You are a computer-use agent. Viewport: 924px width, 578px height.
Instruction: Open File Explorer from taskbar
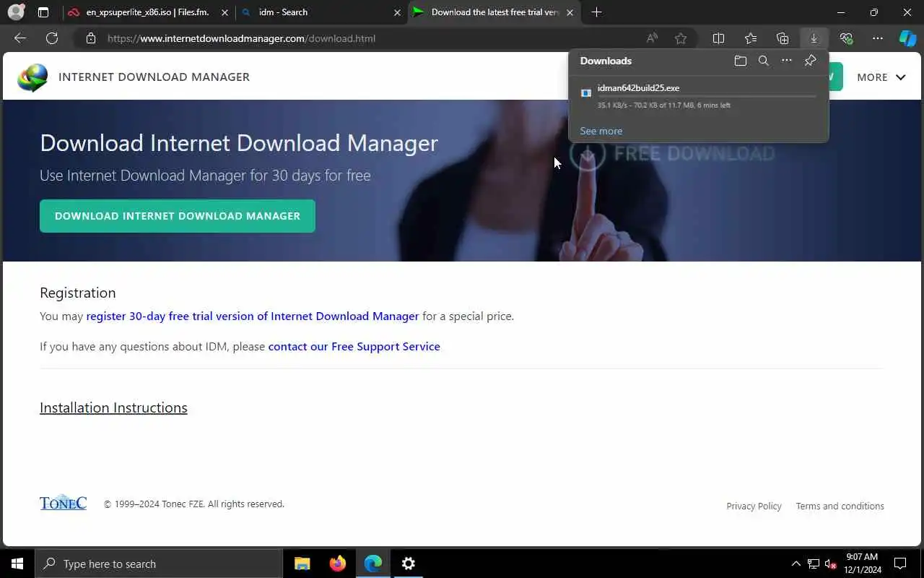click(302, 564)
